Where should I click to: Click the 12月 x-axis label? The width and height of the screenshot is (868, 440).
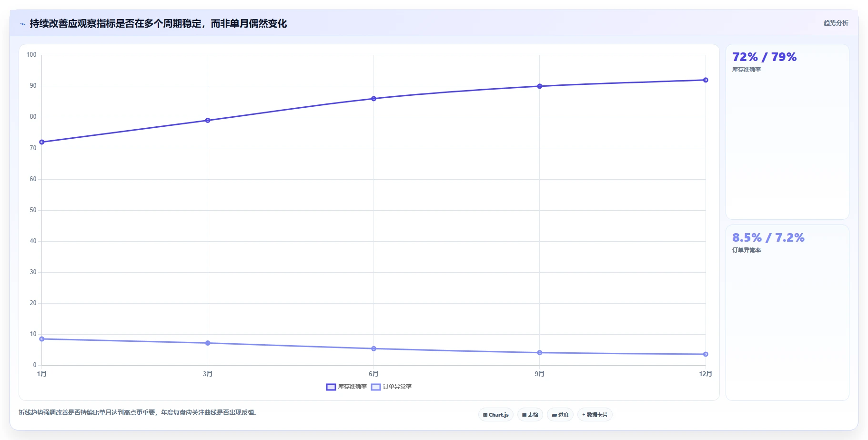coord(706,374)
